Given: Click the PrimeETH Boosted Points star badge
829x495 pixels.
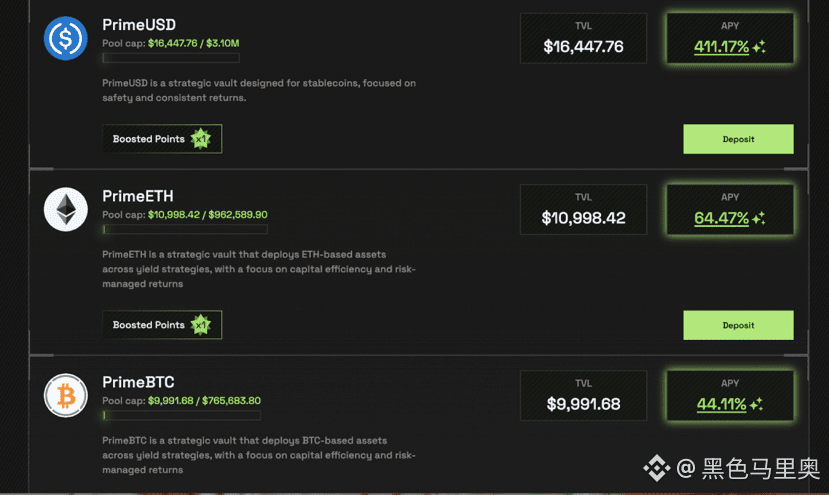Looking at the screenshot, I should [201, 324].
